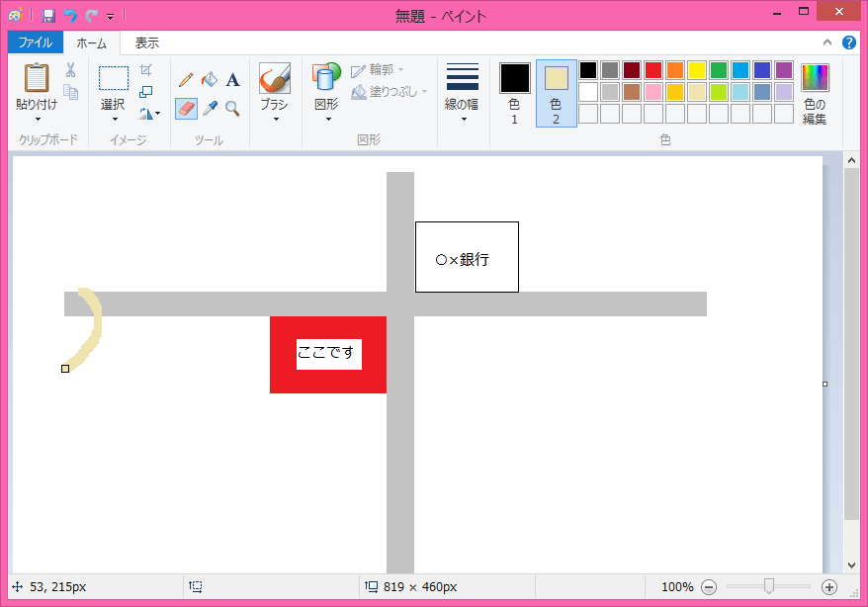Select the Fill with color bucket tool
The width and height of the screenshot is (868, 607).
(x=210, y=80)
